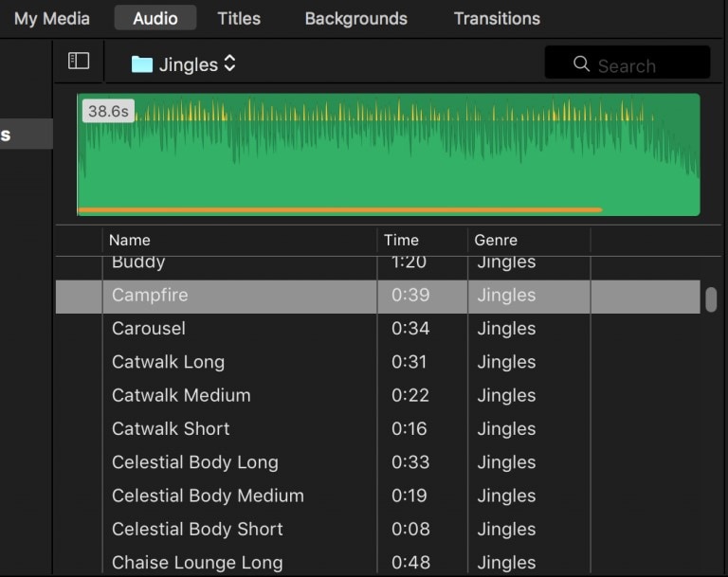Click the Jingles folder icon

[142, 64]
